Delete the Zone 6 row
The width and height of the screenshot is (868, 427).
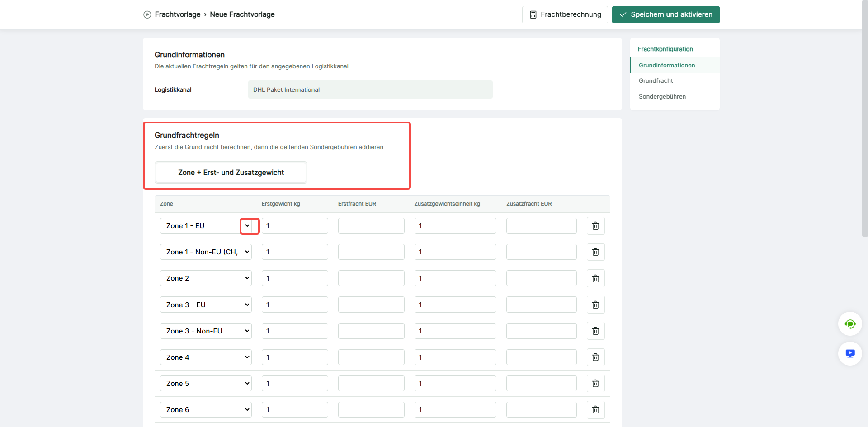[595, 410]
